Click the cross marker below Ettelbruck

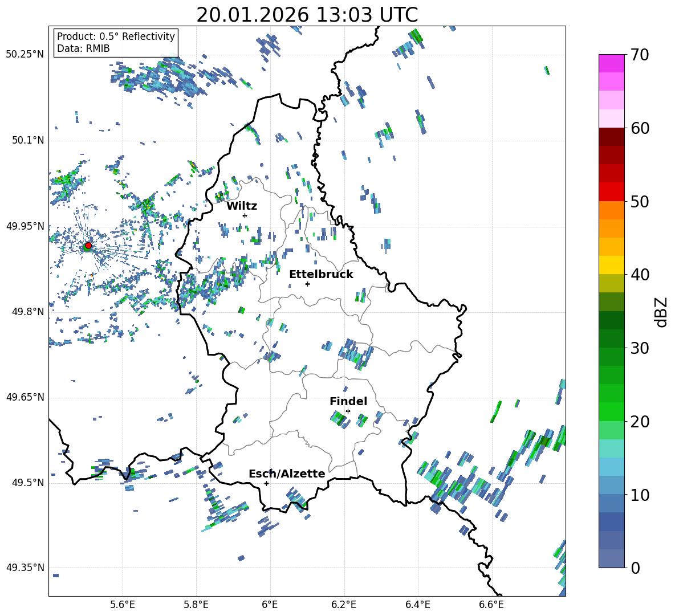coord(307,284)
